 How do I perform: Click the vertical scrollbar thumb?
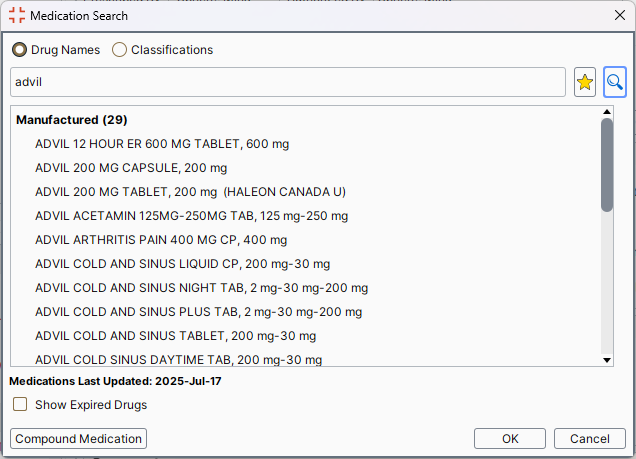click(607, 165)
